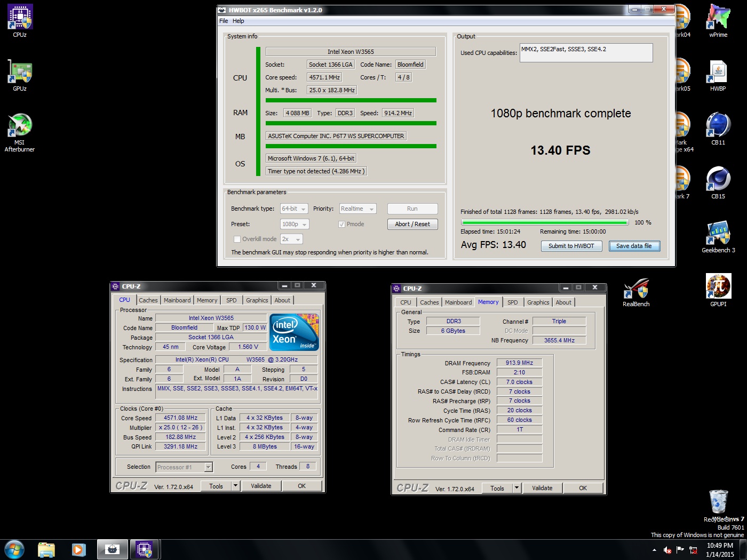Click the Windows Start orb

pyautogui.click(x=14, y=549)
